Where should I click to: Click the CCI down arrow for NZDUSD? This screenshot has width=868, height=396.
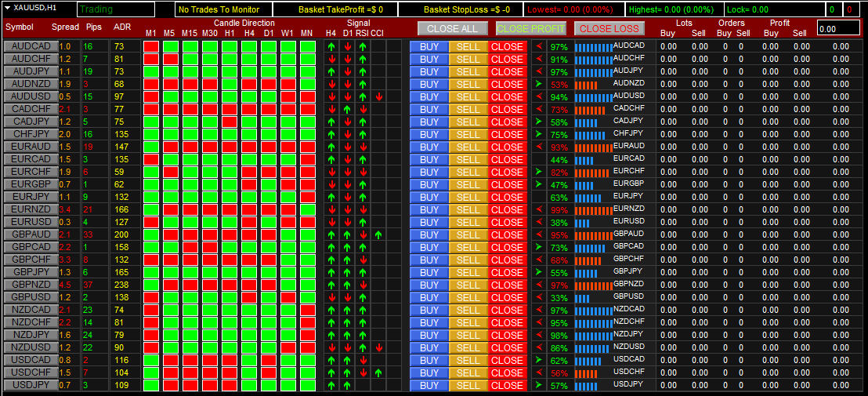pos(378,348)
